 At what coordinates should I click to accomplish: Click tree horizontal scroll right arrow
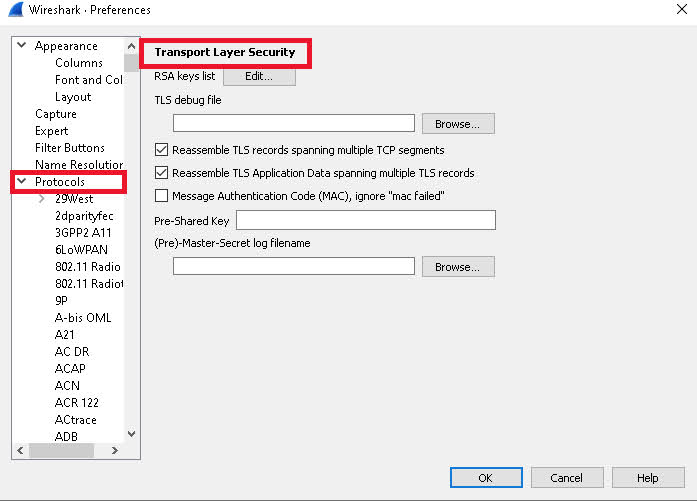115,450
